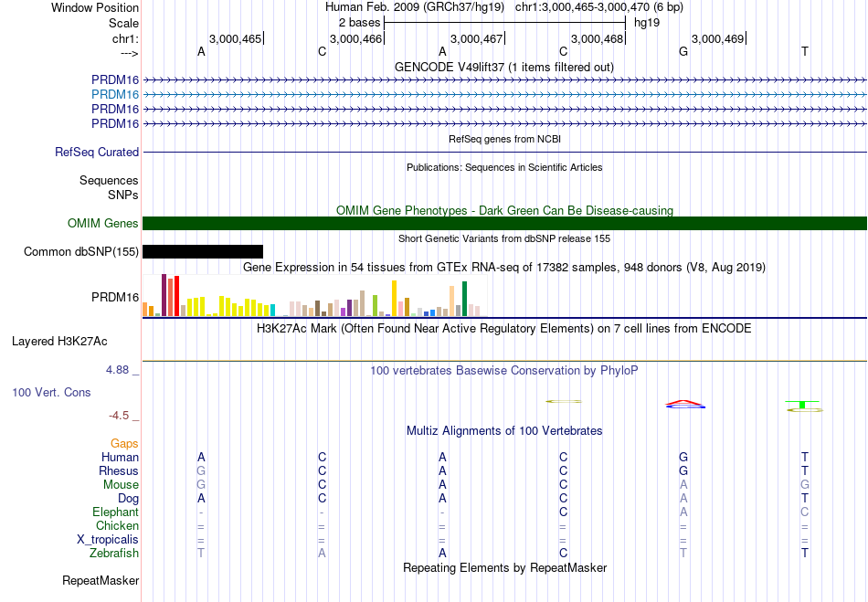Click the black Common dbSNP variant item

(203, 252)
